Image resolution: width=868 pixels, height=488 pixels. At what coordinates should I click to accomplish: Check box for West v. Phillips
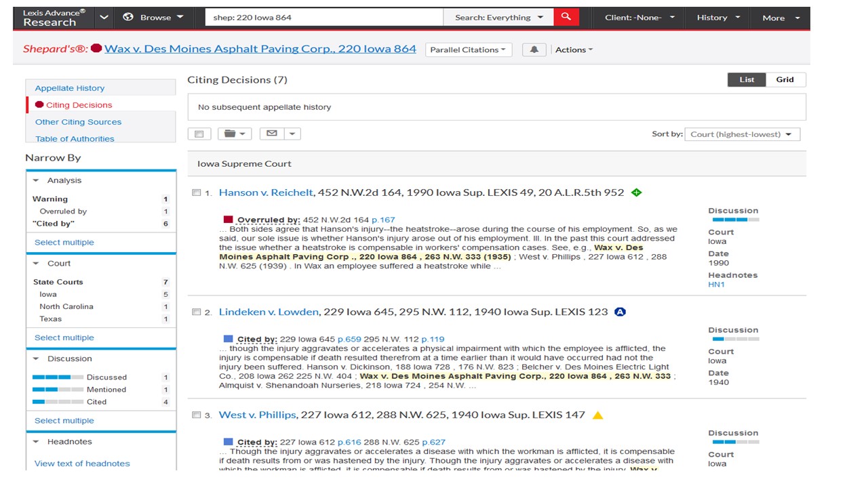(197, 415)
